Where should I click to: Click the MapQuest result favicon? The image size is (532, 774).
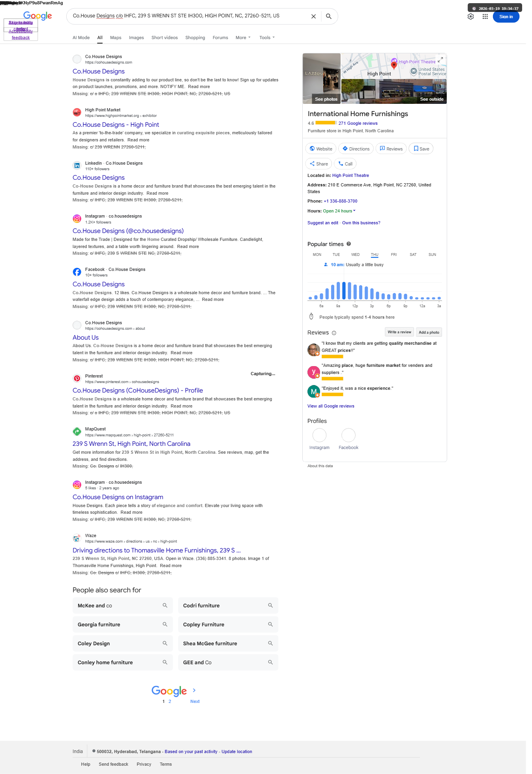pos(77,432)
